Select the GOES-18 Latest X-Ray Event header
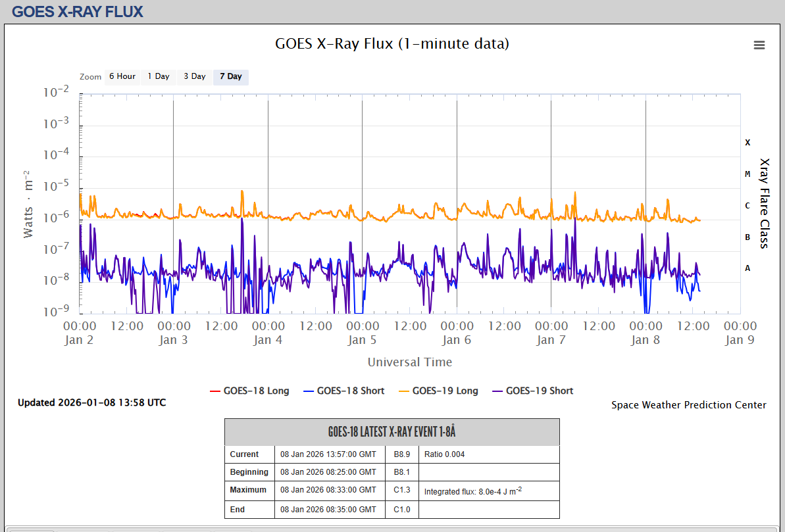Image resolution: width=785 pixels, height=532 pixels. (392, 432)
